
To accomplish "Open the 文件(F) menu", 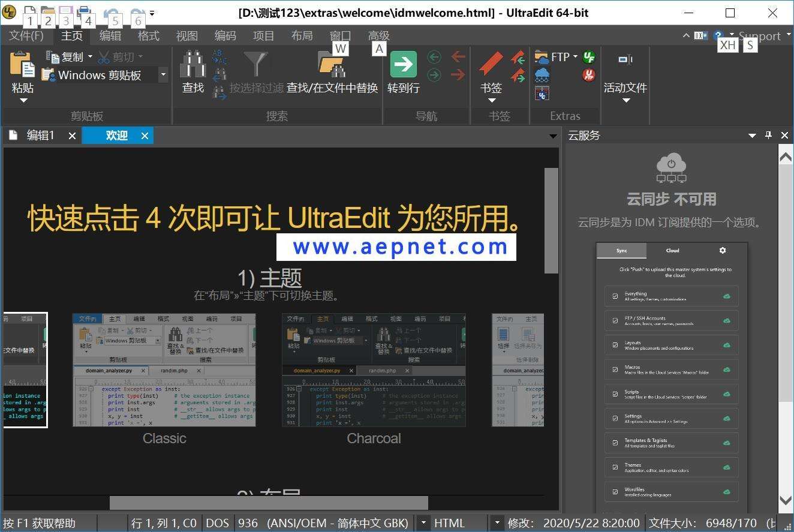I will click(x=26, y=35).
